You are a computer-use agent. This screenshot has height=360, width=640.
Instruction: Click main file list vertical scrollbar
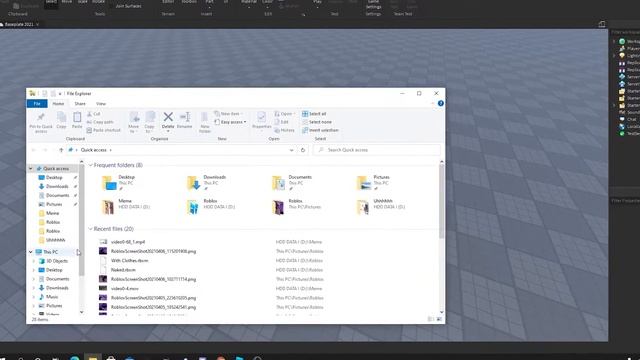441,202
